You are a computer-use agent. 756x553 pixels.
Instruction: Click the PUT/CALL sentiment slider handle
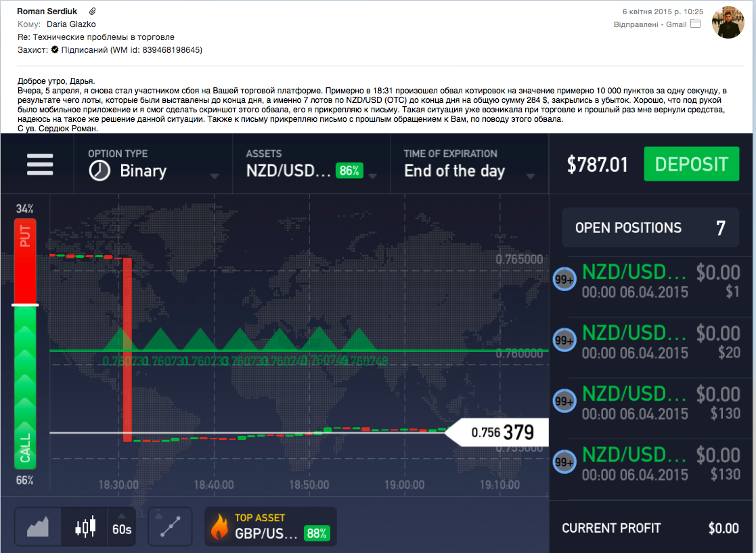pos(25,306)
